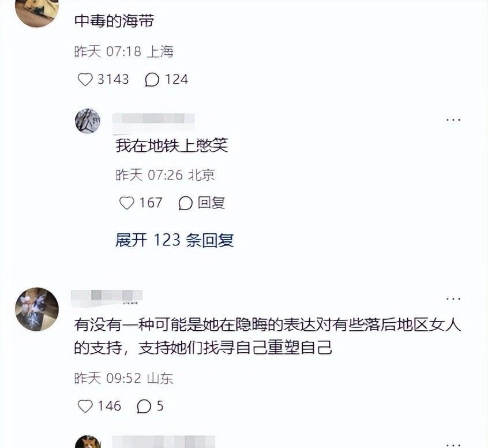Open the Beijing replier's profile avatar

88,121
